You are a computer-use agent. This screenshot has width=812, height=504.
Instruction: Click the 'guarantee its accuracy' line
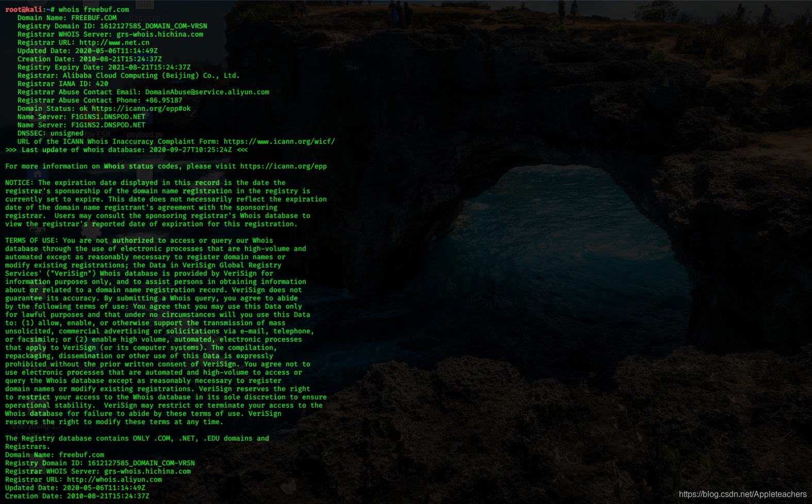[152, 298]
